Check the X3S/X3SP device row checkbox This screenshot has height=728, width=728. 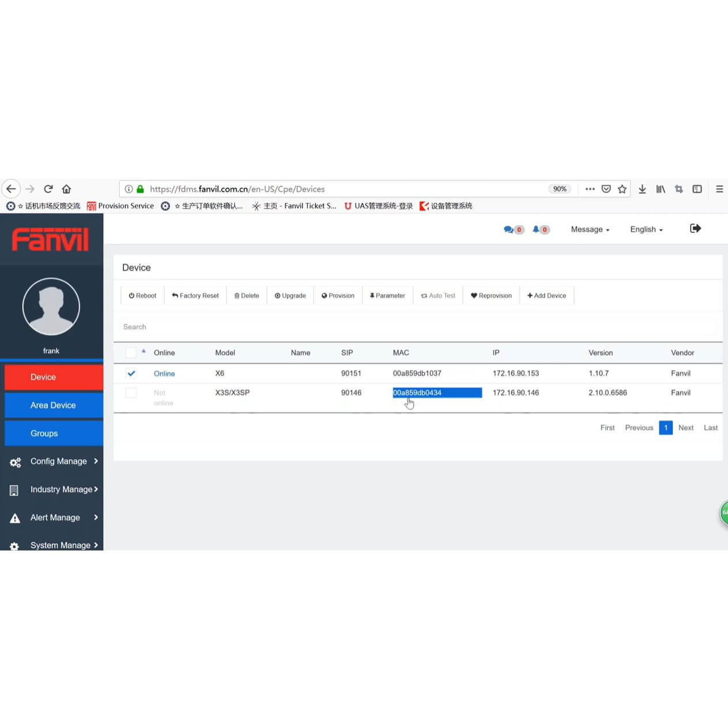[x=131, y=393]
